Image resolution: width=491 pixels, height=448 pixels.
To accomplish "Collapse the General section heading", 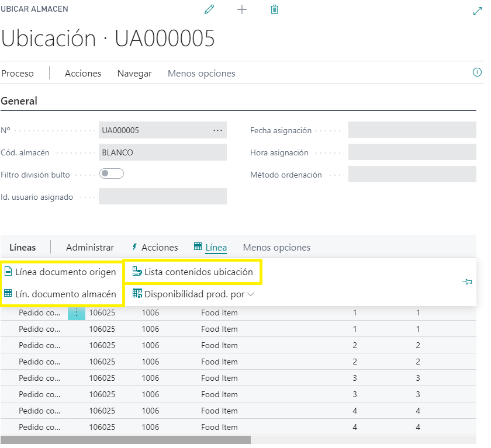I will click(19, 101).
